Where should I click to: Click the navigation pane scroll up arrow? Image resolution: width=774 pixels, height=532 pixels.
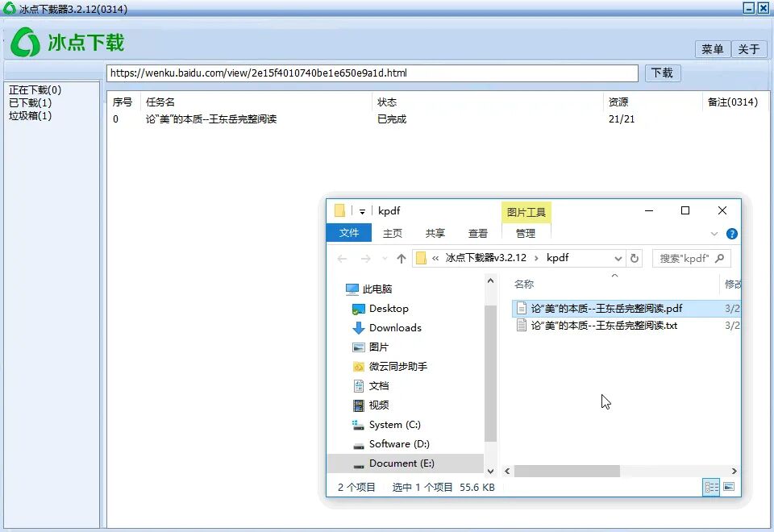tap(490, 281)
